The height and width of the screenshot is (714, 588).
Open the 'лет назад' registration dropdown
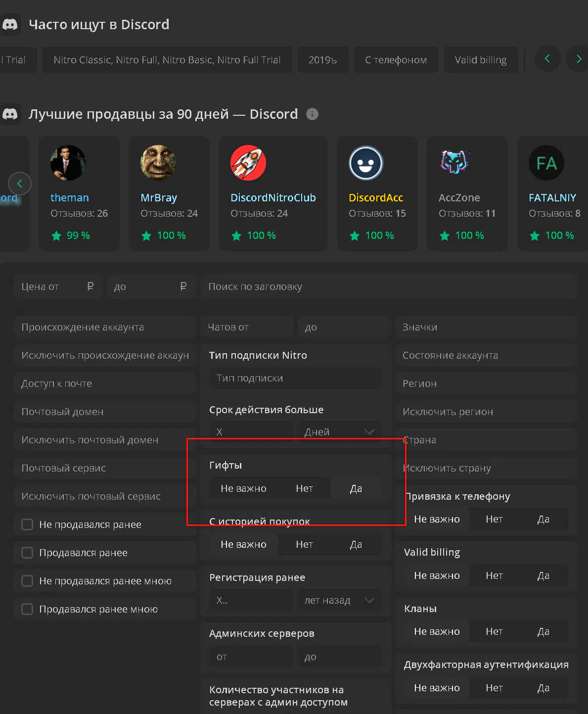tap(339, 600)
